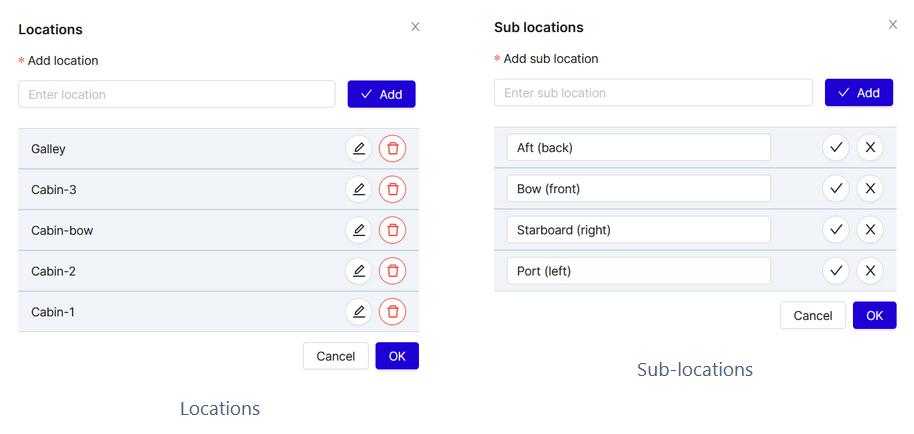Screen dimensions: 914x434
Task: Remove Cabin-1 using trash icon
Action: pyautogui.click(x=392, y=312)
